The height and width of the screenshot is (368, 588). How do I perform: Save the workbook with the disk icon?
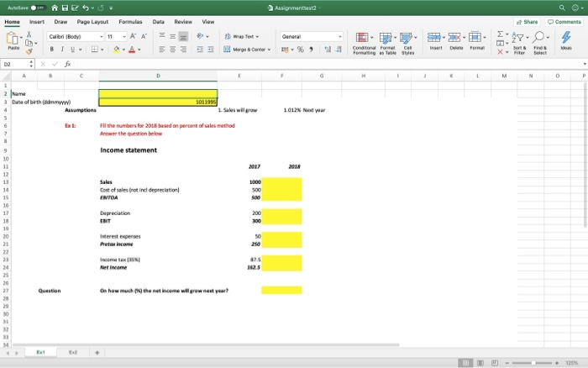[65, 8]
